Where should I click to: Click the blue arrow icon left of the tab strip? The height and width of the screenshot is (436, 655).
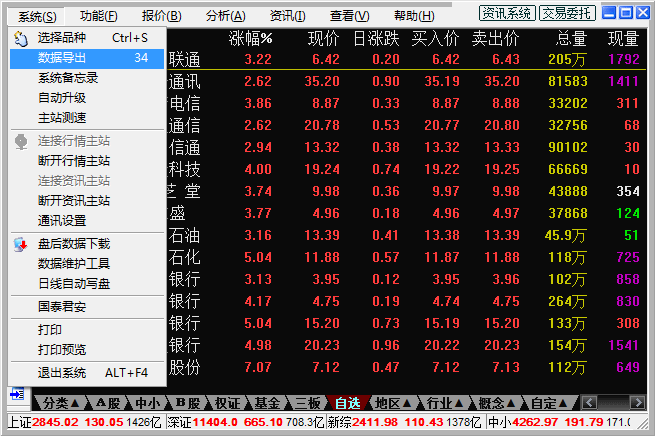pyautogui.click(x=17, y=394)
